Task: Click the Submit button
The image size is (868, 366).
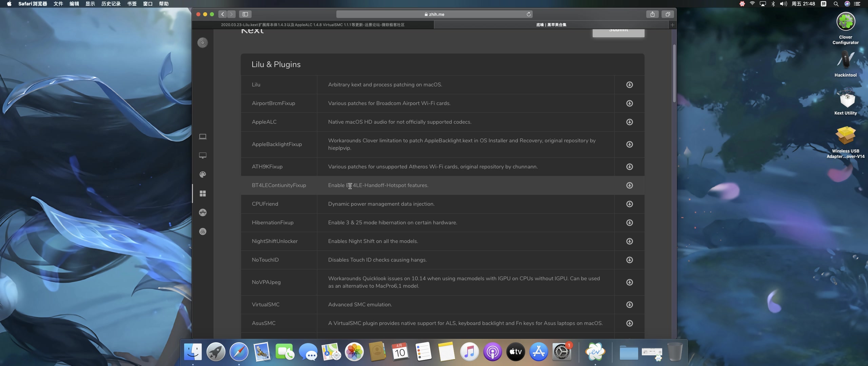Action: point(618,33)
